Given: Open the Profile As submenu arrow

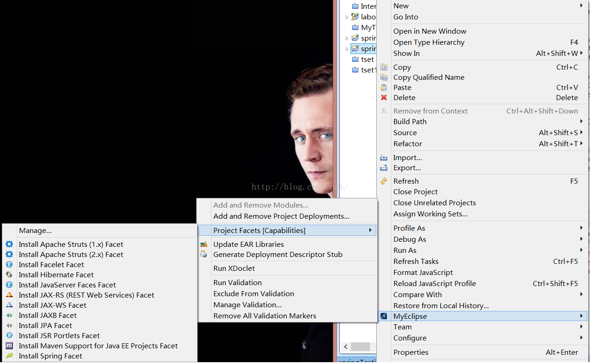Looking at the screenshot, I should tap(581, 228).
